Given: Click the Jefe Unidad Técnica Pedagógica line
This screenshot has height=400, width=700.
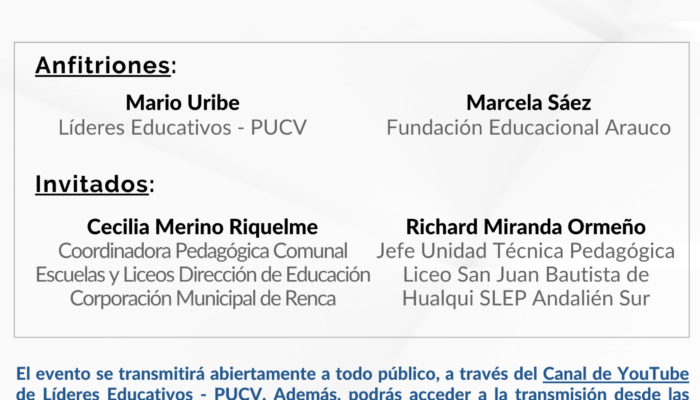Looking at the screenshot, I should [x=525, y=251].
